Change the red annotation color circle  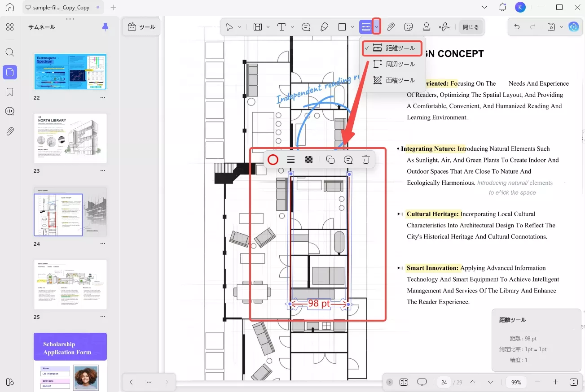pos(273,160)
